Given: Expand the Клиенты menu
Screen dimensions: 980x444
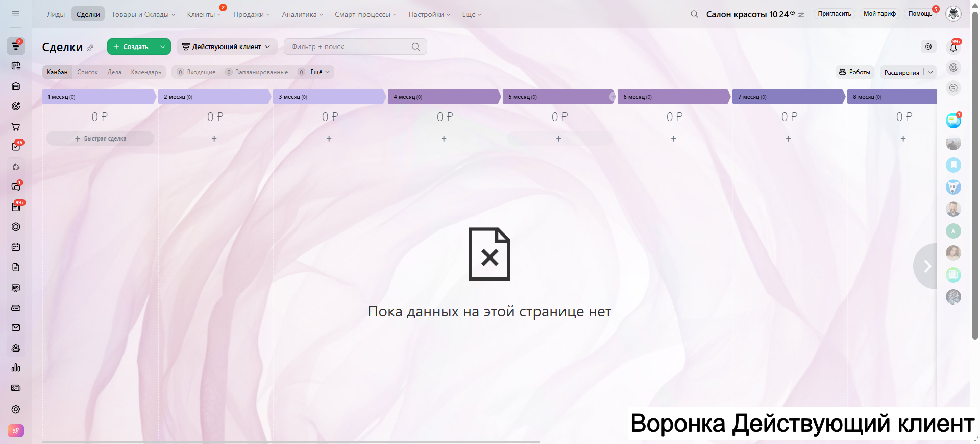Looking at the screenshot, I should tap(204, 14).
